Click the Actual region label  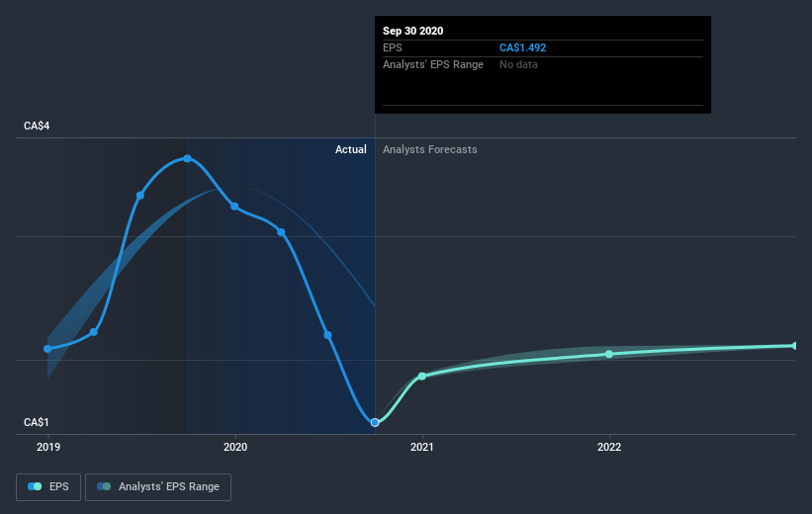pyautogui.click(x=350, y=149)
